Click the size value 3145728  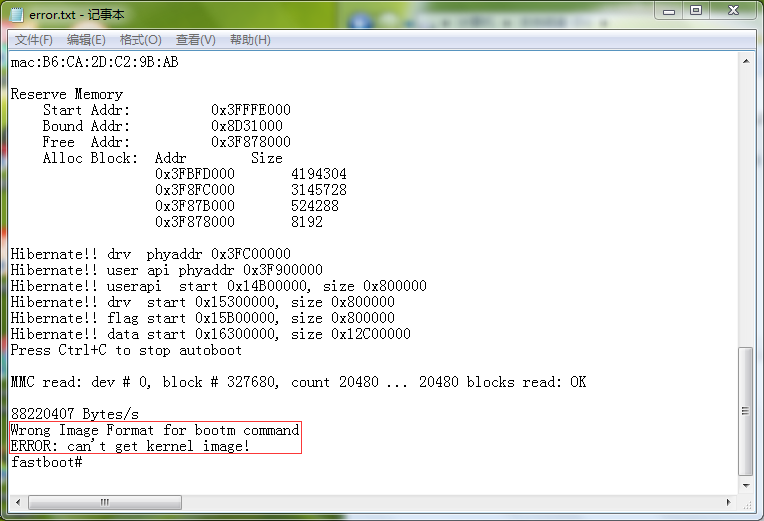coord(319,190)
